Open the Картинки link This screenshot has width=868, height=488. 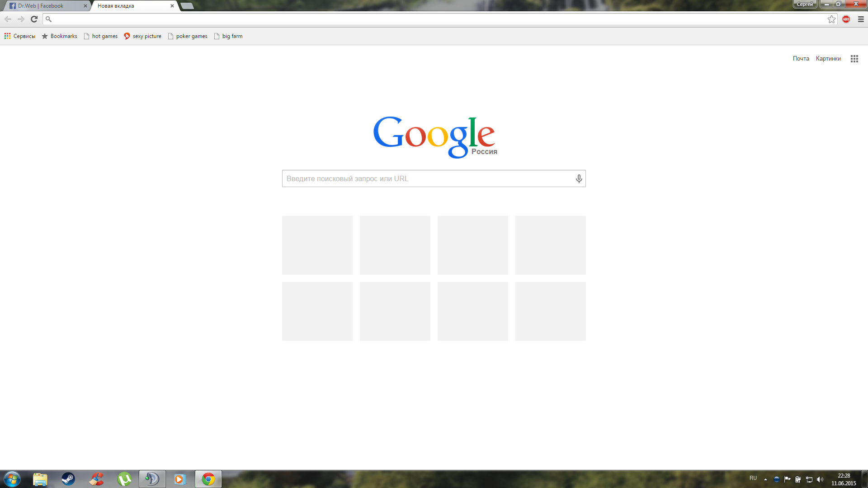(x=828, y=59)
